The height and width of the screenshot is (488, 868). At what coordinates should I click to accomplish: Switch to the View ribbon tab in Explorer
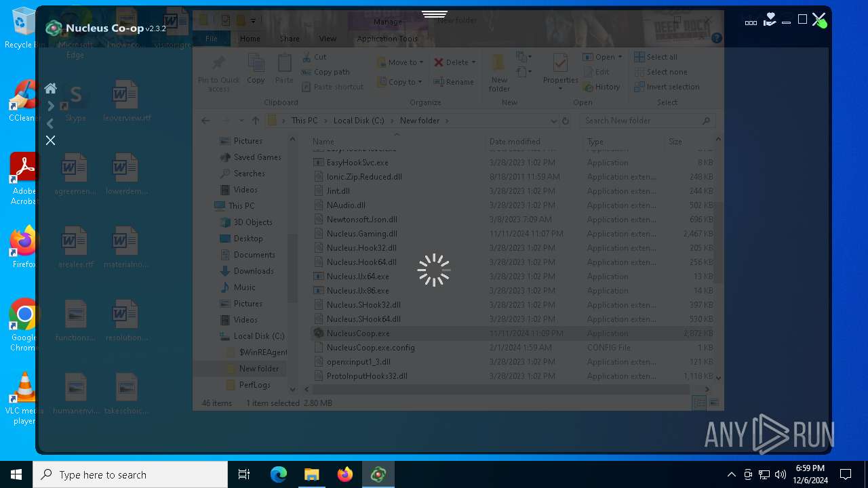[x=328, y=39]
